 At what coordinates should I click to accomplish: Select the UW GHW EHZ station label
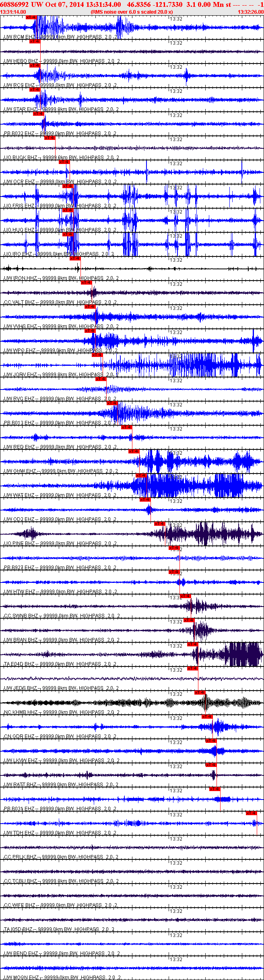point(20,471)
